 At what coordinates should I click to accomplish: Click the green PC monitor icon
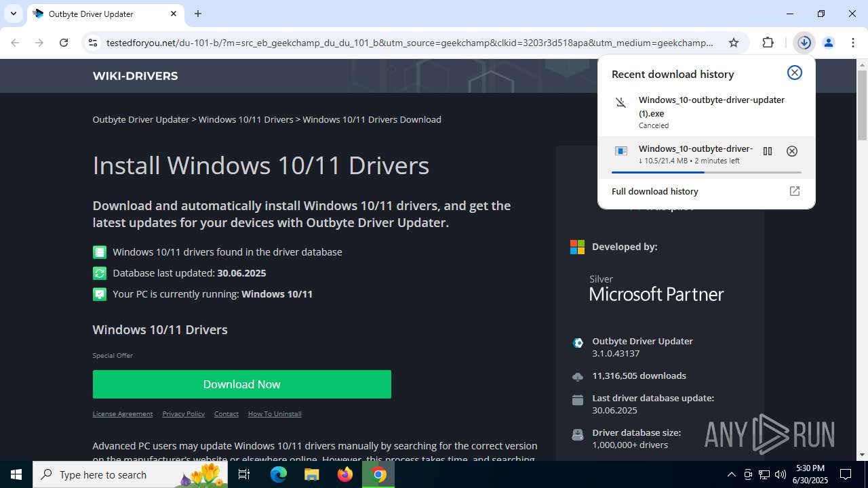pyautogui.click(x=100, y=294)
